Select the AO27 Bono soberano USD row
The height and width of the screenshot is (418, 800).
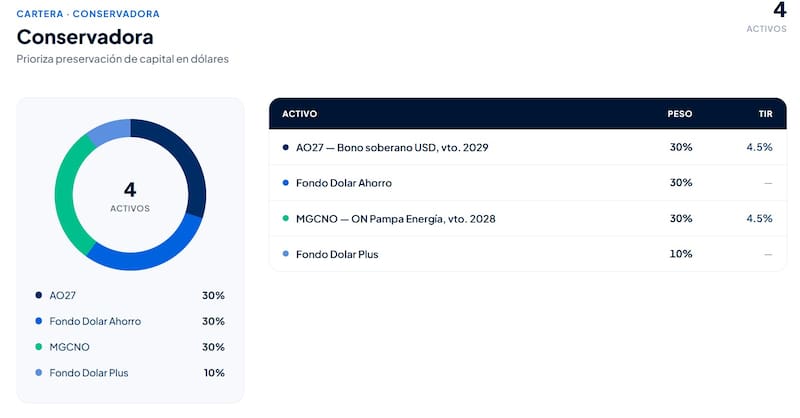coord(528,147)
